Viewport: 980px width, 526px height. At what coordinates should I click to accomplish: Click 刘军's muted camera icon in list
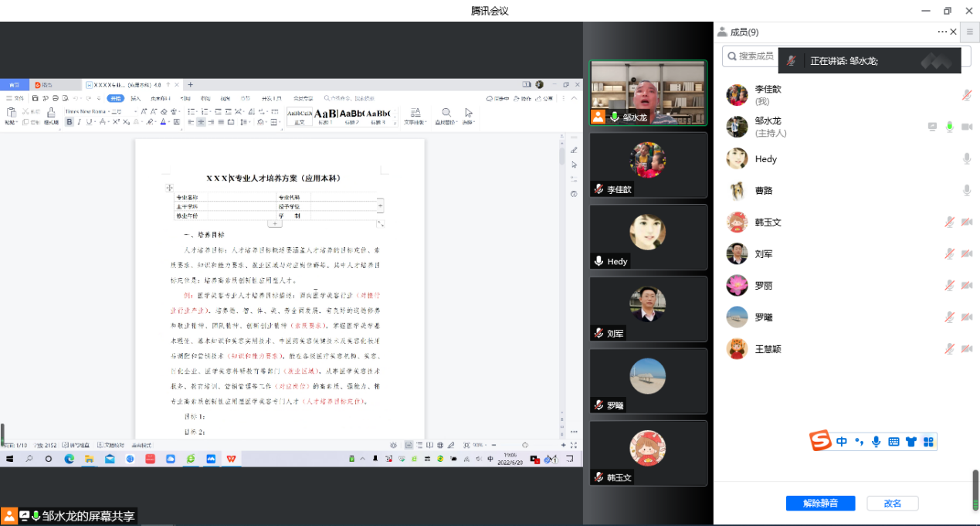966,253
